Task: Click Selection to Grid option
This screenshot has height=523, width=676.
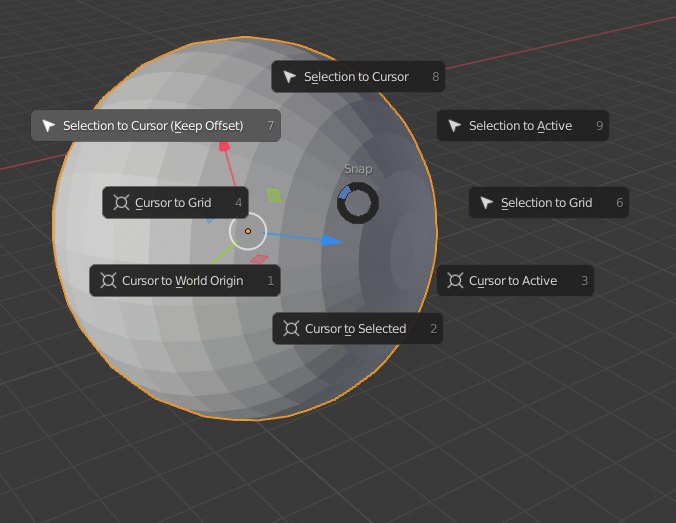Action: coord(548,203)
